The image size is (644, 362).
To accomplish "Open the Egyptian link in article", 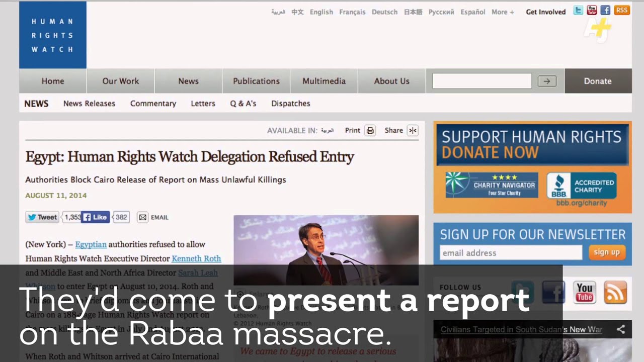I will 91,244.
